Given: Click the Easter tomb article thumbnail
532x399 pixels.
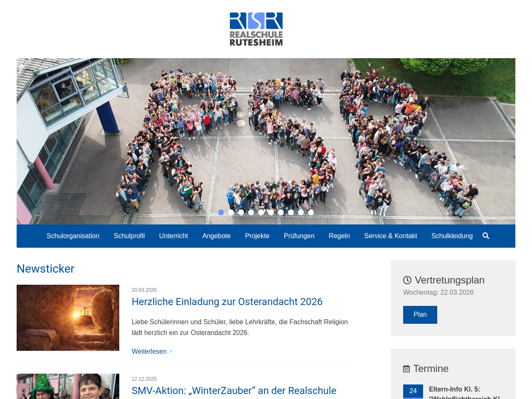Looking at the screenshot, I should (x=68, y=318).
